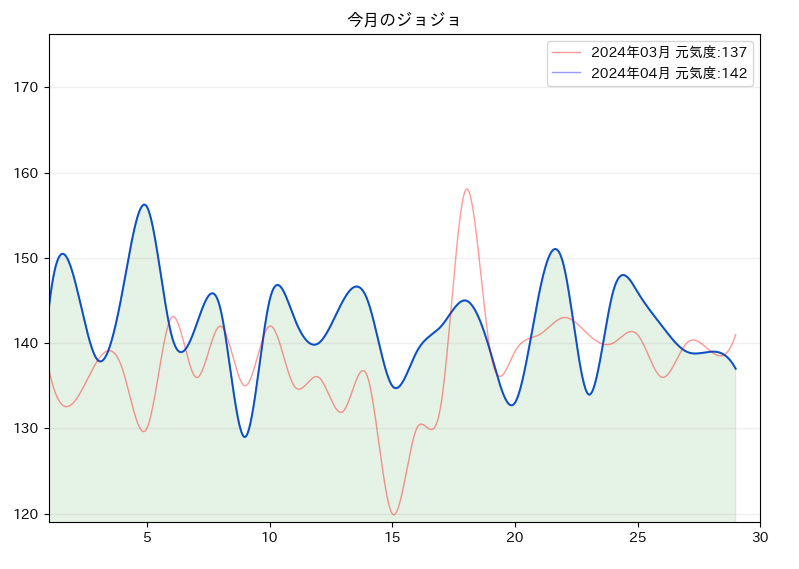Image resolution: width=799 pixels, height=569 pixels.
Task: Click x-axis label 15
Action: coord(392,537)
